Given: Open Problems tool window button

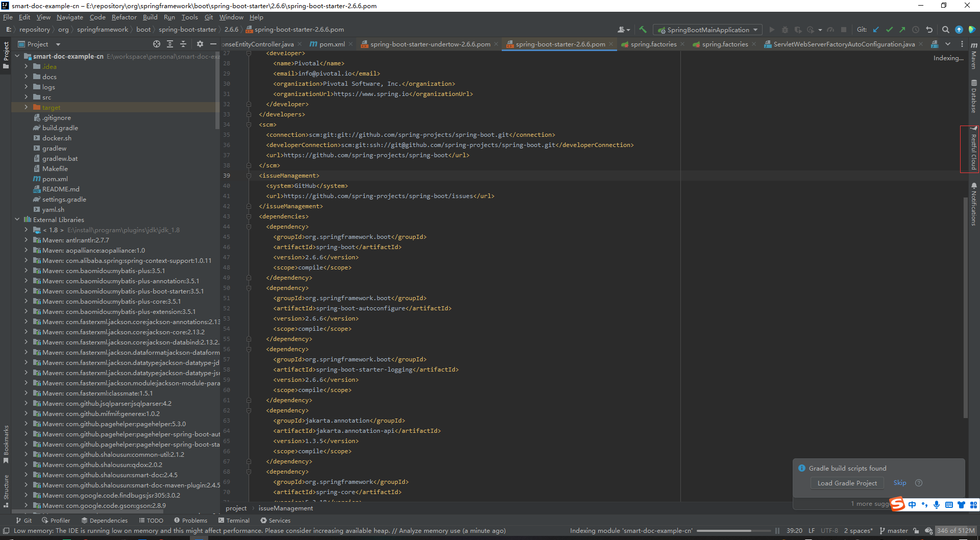Looking at the screenshot, I should pos(190,521).
